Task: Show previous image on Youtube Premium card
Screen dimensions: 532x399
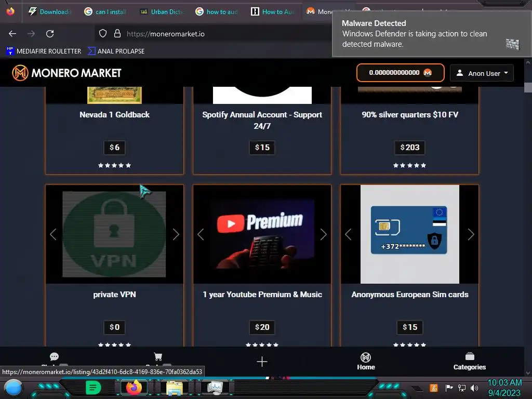Action: [201, 234]
